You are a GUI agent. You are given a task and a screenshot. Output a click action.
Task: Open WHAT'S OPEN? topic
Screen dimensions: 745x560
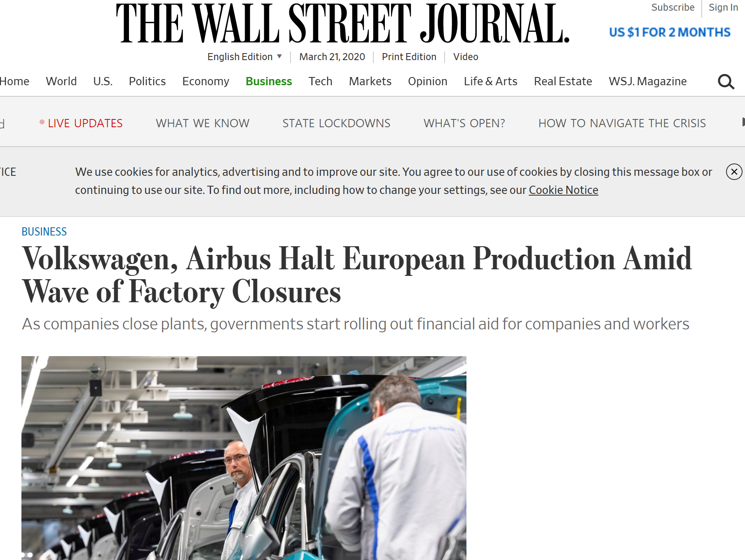click(x=464, y=123)
